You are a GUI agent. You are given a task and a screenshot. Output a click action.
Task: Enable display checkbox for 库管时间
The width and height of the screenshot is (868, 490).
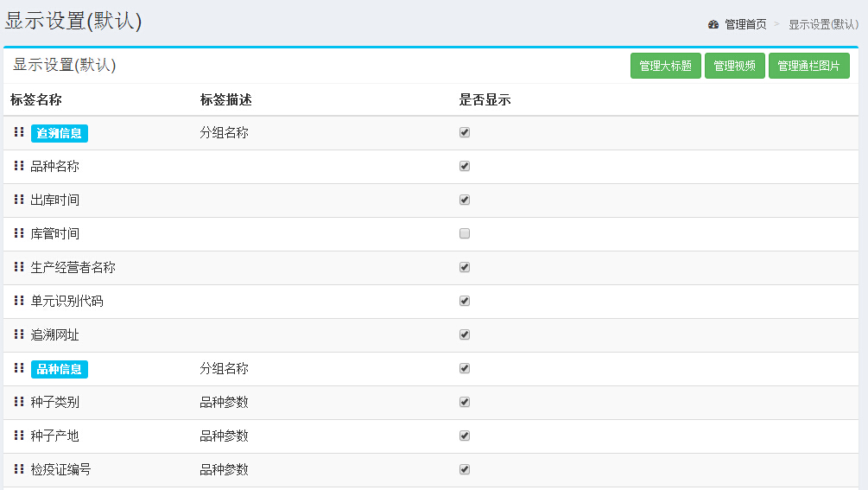[x=465, y=233]
